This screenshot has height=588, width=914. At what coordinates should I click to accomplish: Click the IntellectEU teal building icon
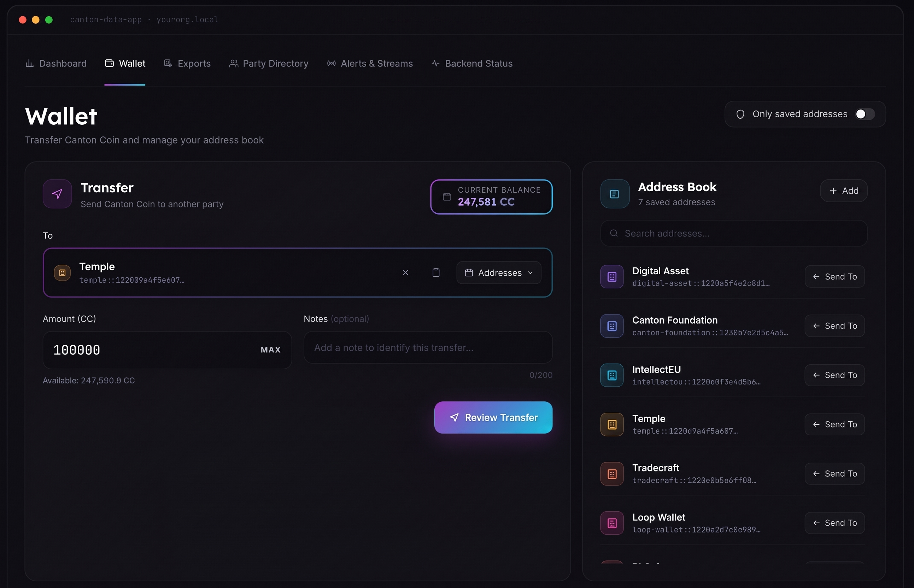tap(612, 375)
